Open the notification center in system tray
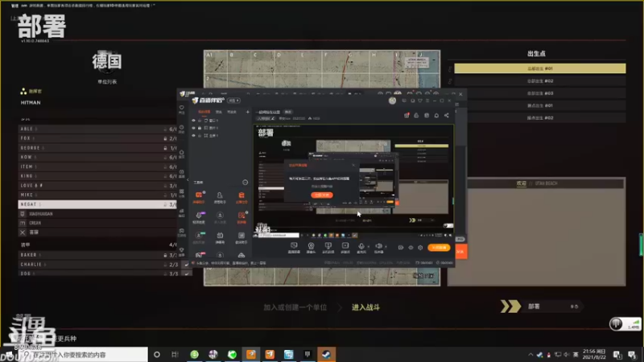The width and height of the screenshot is (644, 362). (633, 355)
